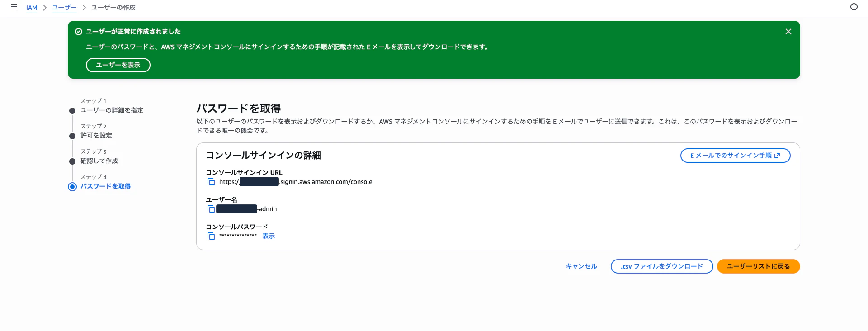Click the コンソールサインイン URL label
868x331 pixels.
(244, 173)
